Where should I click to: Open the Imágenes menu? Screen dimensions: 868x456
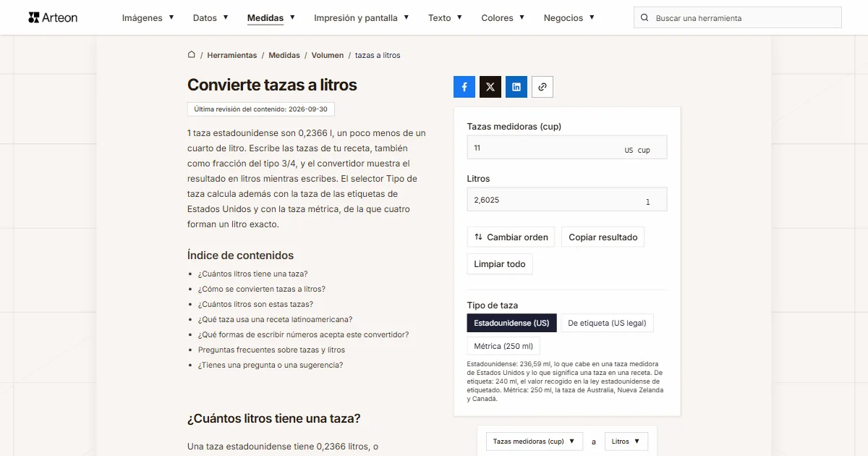pyautogui.click(x=148, y=17)
